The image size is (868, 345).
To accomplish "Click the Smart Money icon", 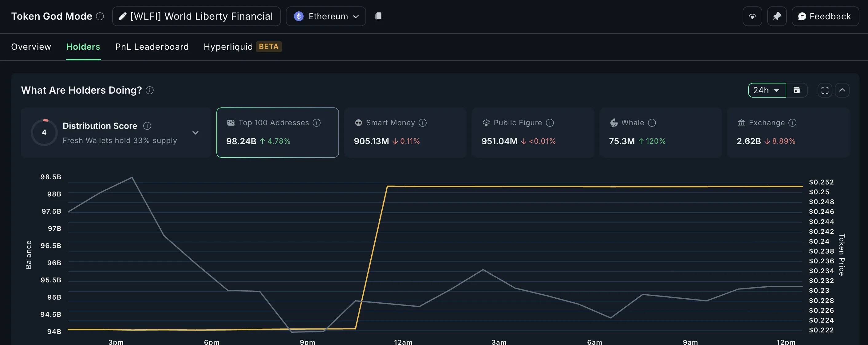I will coord(358,123).
